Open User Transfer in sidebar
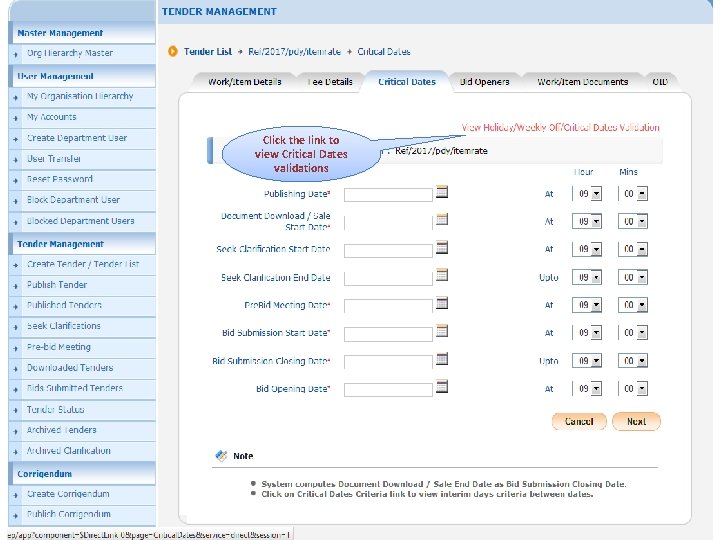The image size is (720, 540). tap(54, 158)
